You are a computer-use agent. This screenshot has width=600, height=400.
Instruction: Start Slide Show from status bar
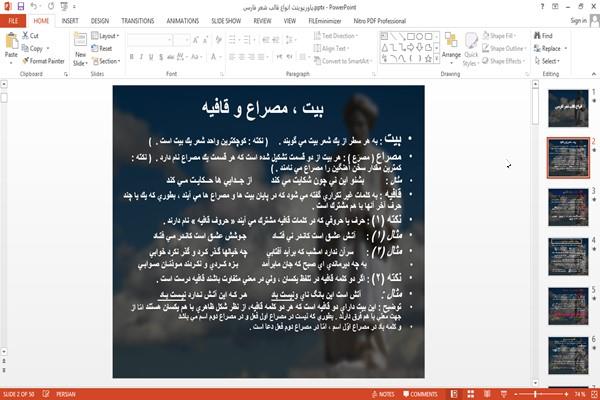tap(504, 394)
